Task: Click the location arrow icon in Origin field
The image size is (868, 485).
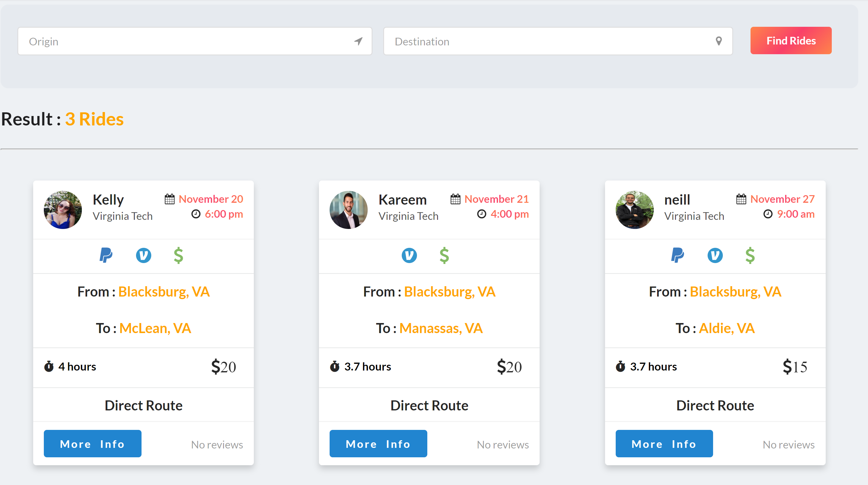Action: pyautogui.click(x=358, y=41)
